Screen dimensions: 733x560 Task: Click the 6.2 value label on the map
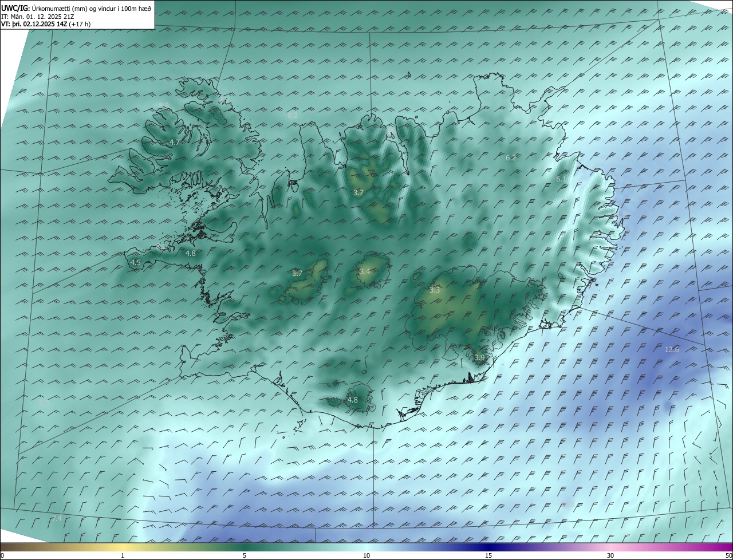click(x=511, y=157)
